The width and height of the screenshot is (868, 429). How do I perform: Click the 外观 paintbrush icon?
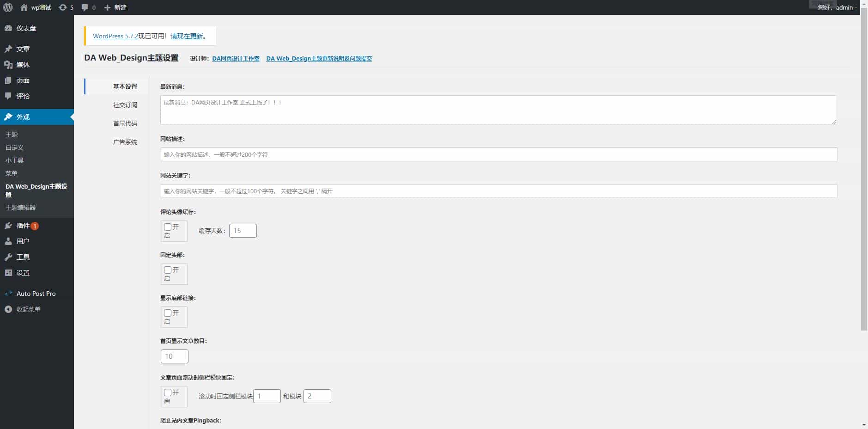tap(8, 117)
